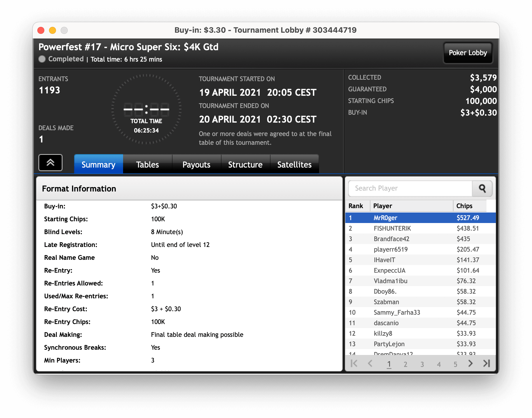Go to previous page of player list
Viewport: 532px width, 418px height.
[x=370, y=363]
